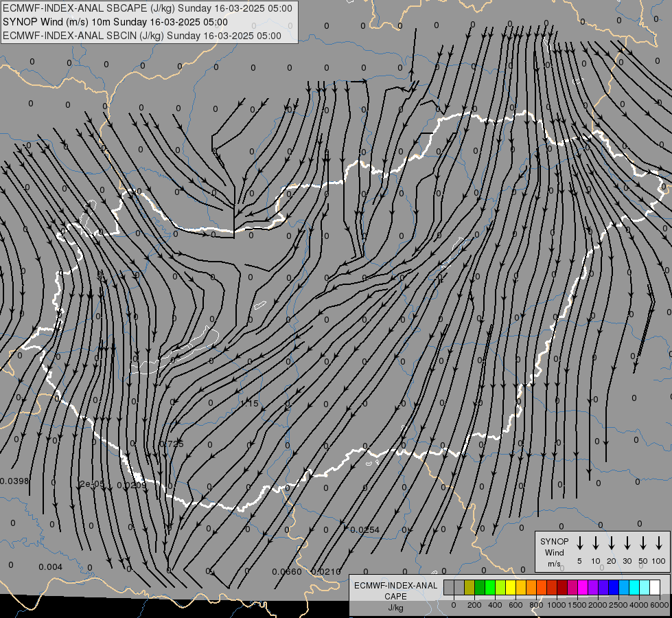This screenshot has width=672, height=618.
Task: Click the 2500 tick on CAPE scale
Action: 618,605
